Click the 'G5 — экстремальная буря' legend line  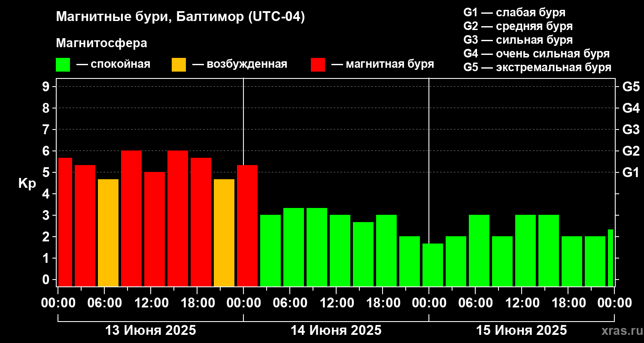coord(537,67)
